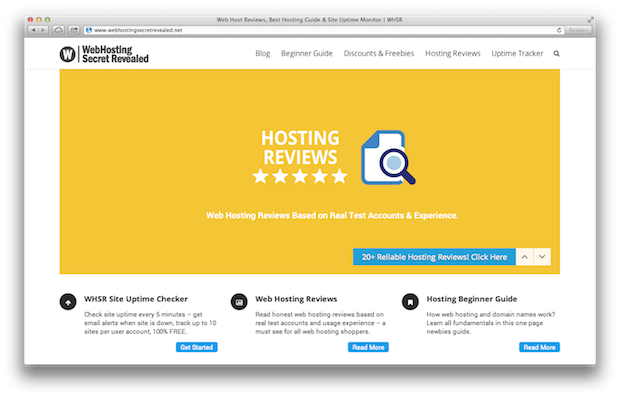This screenshot has height=398, width=620.
Task: Open Discounts & Freebies menu item
Action: pyautogui.click(x=379, y=53)
